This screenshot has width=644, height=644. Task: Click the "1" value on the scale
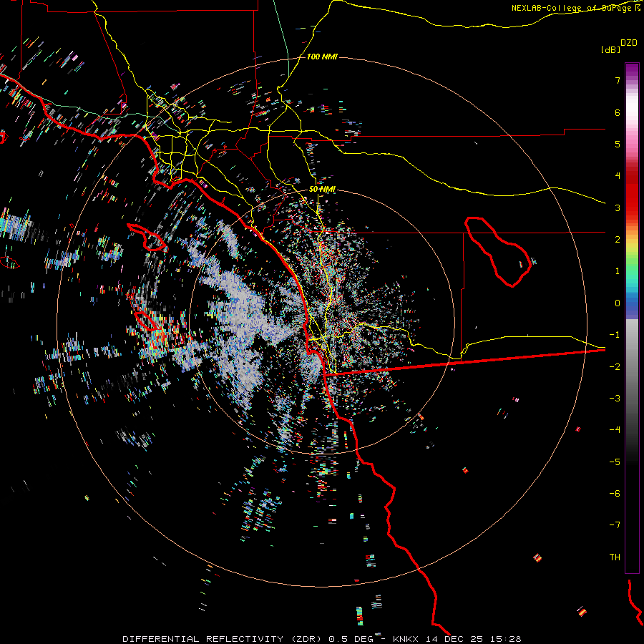click(x=618, y=271)
